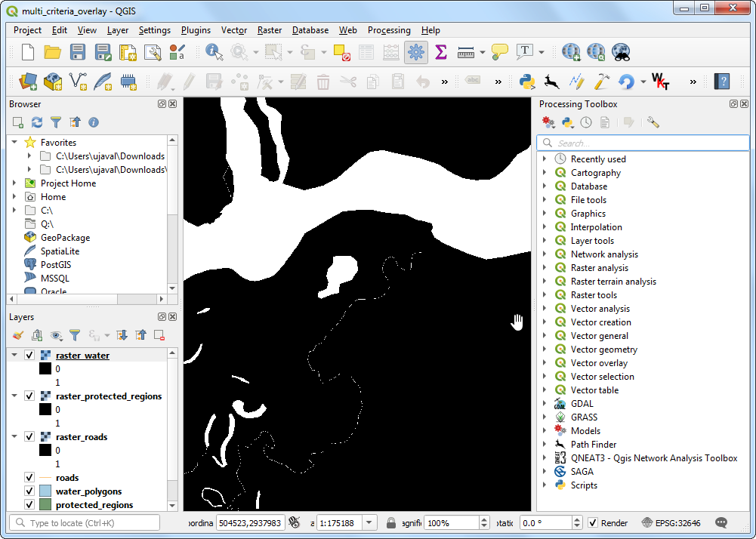This screenshot has width=756, height=539.
Task: Open the Raster menu
Action: (x=269, y=30)
